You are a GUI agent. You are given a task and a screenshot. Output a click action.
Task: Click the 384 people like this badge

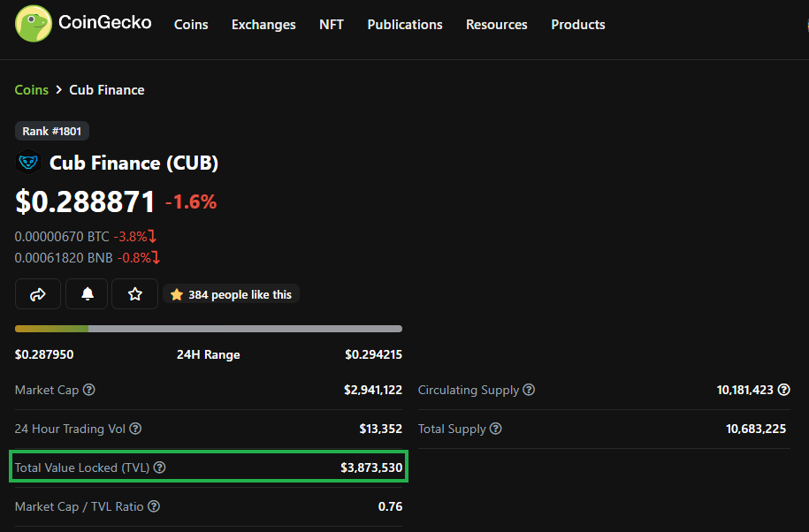tap(231, 294)
